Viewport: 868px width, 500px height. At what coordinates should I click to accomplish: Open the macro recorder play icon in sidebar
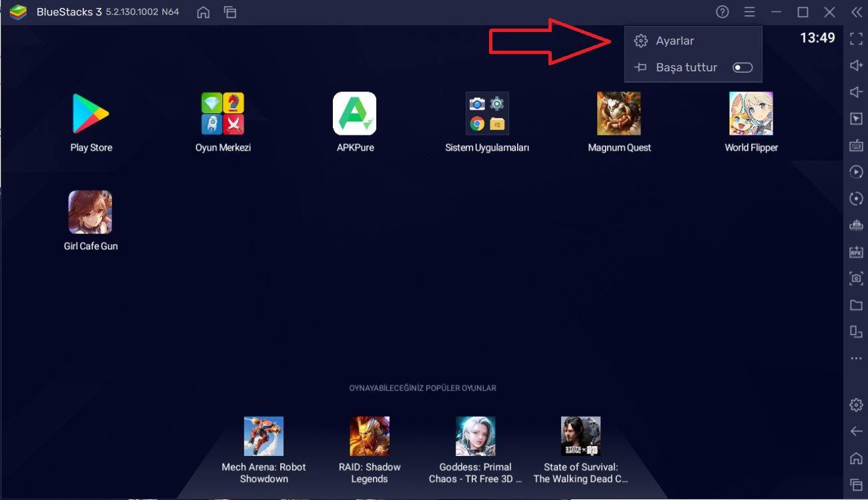(856, 172)
